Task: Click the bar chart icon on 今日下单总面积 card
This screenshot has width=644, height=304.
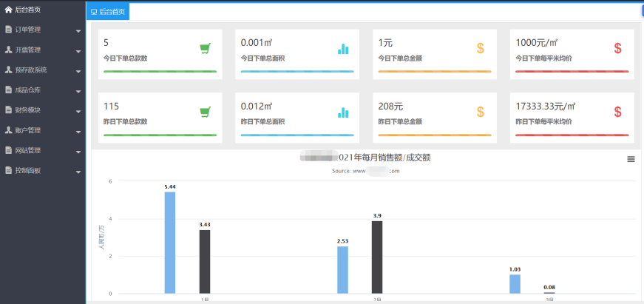Action: coord(343,49)
